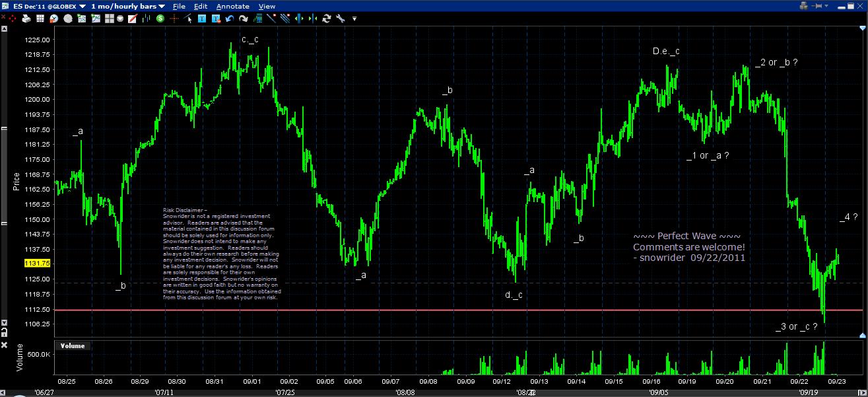Click the yellow 1131.75 current price label
Screen dimensions: 868x397
(38, 263)
